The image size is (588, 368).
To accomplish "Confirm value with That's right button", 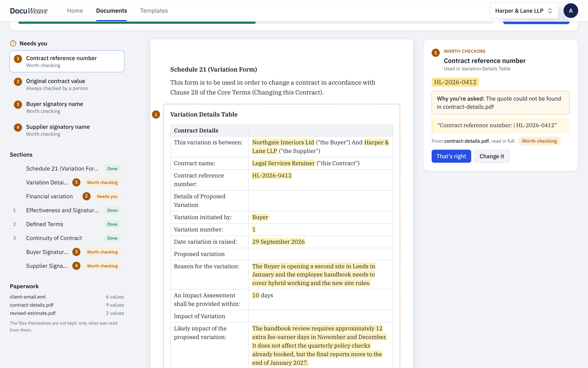I will point(451,156).
